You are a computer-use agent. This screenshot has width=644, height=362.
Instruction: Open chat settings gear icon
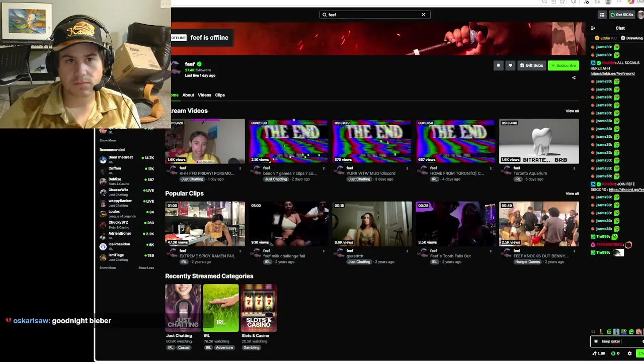(x=629, y=353)
